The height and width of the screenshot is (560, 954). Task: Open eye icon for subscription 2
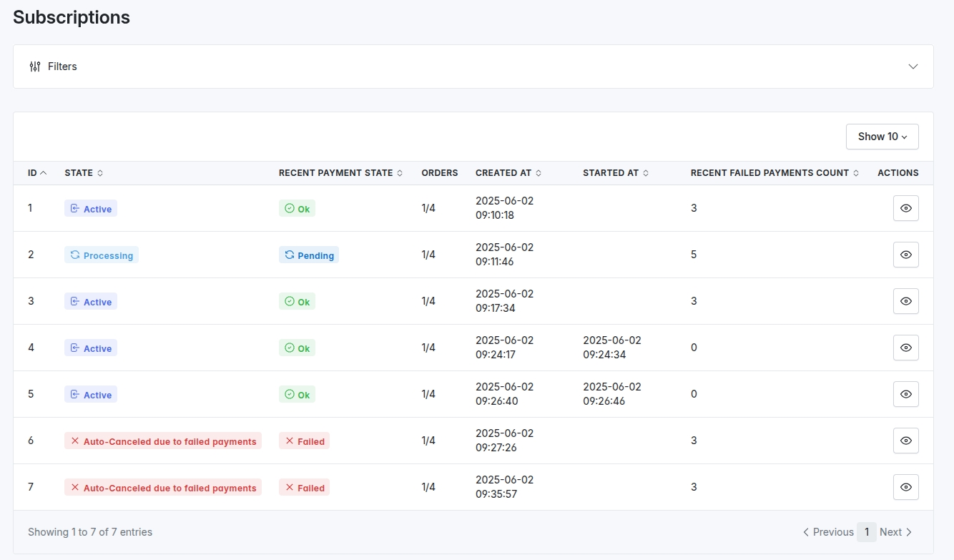[905, 255]
